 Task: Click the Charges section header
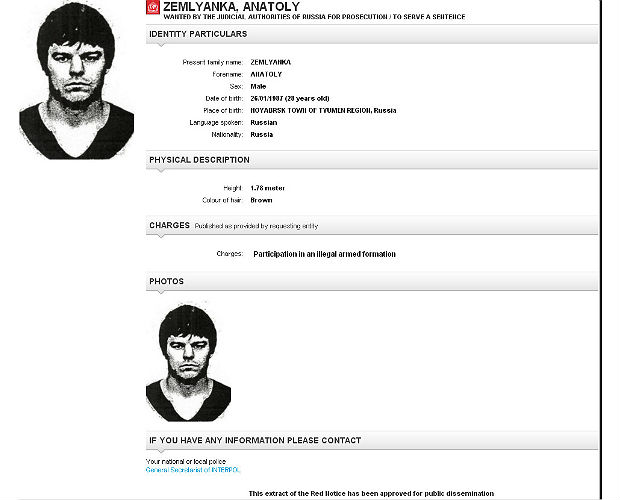pos(169,226)
